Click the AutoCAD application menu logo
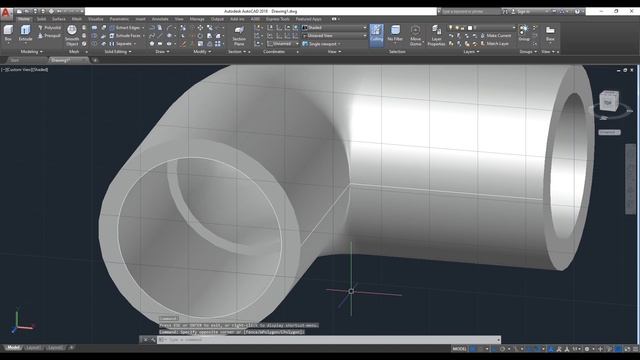Image resolution: width=640 pixels, height=360 pixels. 6,13
